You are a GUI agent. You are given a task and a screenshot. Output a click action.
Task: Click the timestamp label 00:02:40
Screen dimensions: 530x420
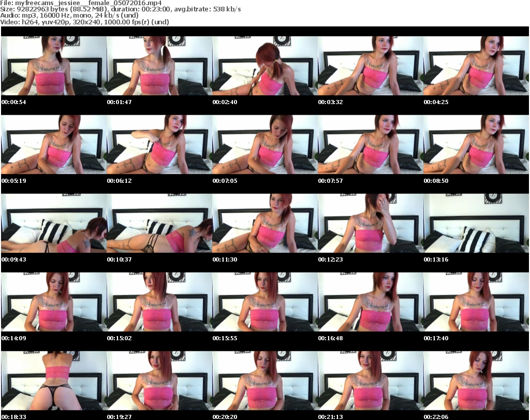pyautogui.click(x=225, y=102)
